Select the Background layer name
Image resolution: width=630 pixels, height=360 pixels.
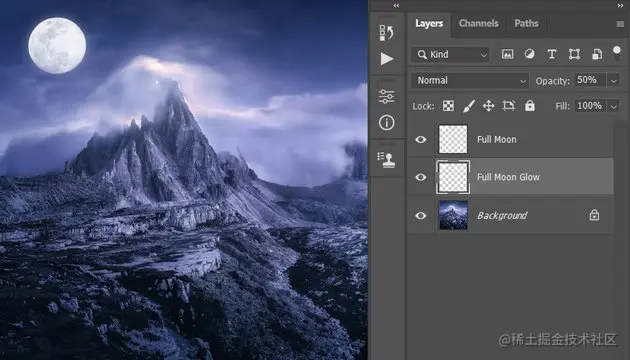pyautogui.click(x=502, y=216)
